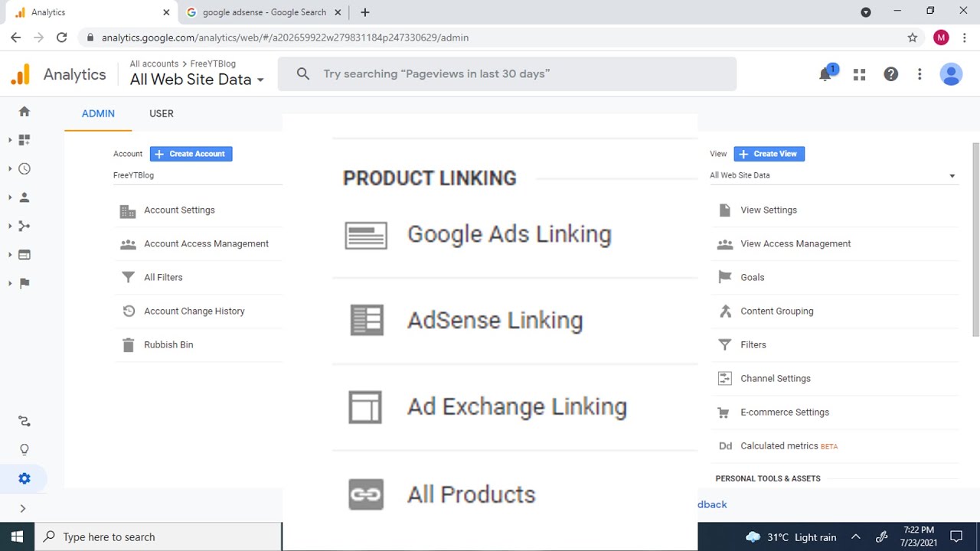This screenshot has width=980, height=551.
Task: Open Goals in View column
Action: pos(753,278)
